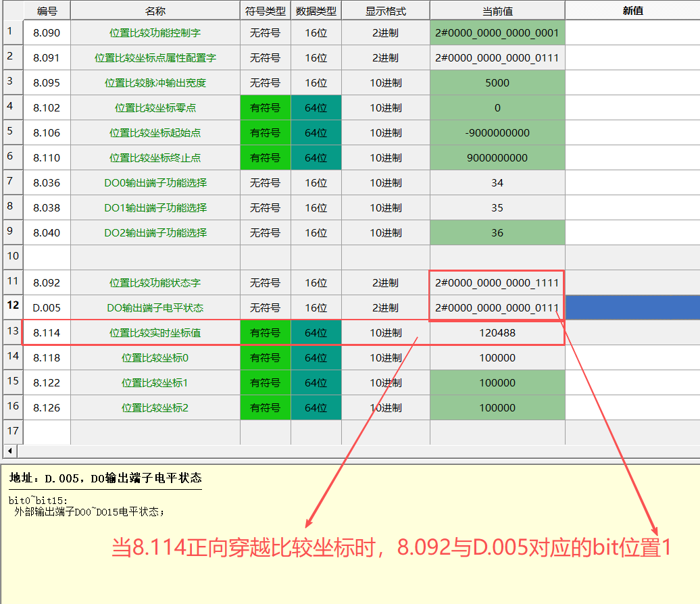Viewport: 700px width, 604px height.
Task: Select row header number 10
Action: tap(13, 257)
